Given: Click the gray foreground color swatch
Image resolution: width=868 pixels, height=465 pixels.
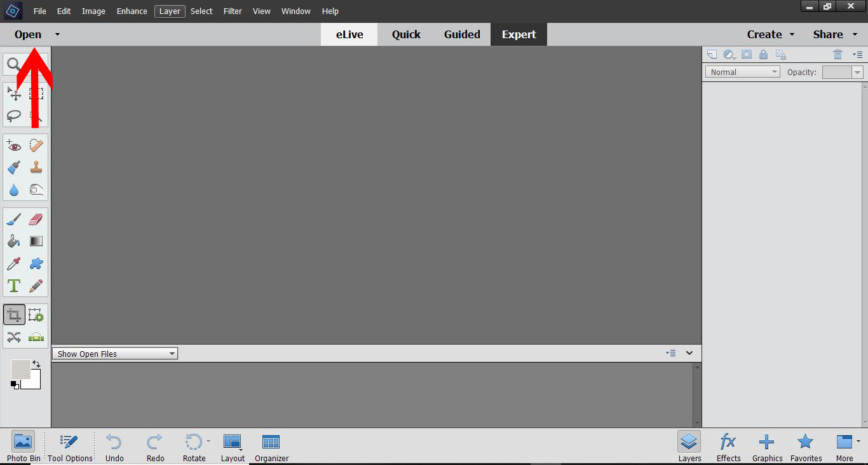Looking at the screenshot, I should [20, 369].
